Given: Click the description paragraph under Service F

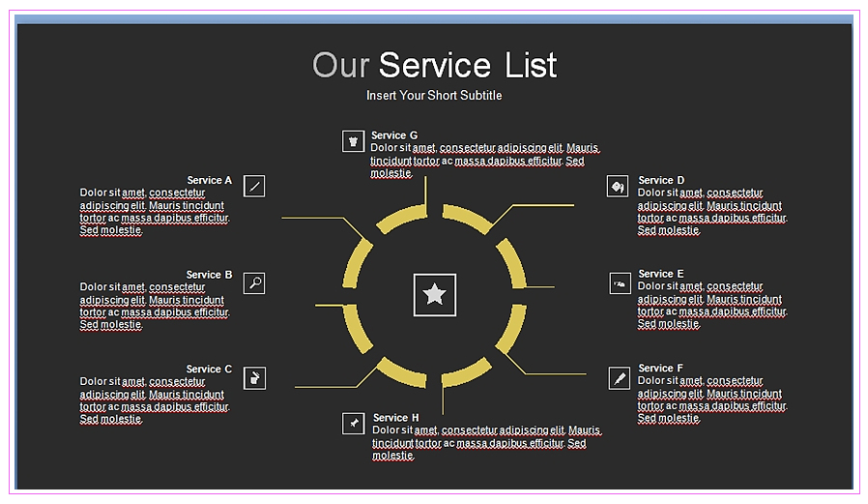Looking at the screenshot, I should pos(712,400).
